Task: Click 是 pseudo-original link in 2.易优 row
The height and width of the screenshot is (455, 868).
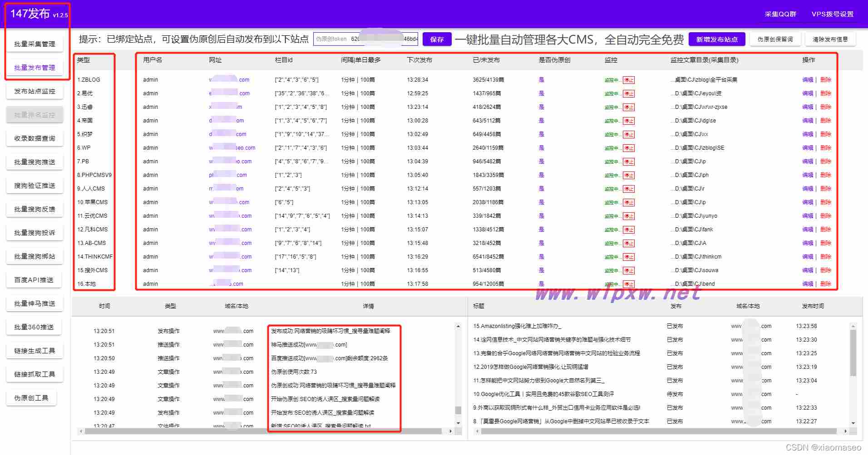Action: 541,93
